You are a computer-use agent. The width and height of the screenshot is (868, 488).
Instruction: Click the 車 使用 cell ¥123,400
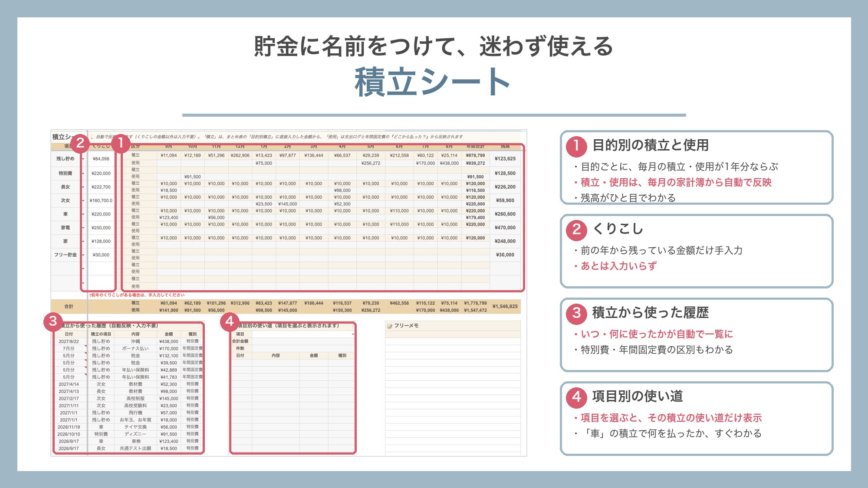169,218
